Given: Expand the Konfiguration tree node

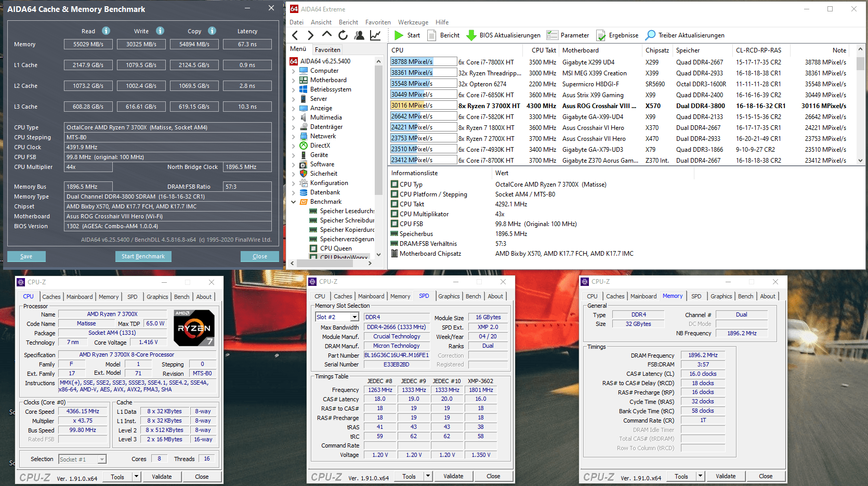Looking at the screenshot, I should (x=294, y=183).
